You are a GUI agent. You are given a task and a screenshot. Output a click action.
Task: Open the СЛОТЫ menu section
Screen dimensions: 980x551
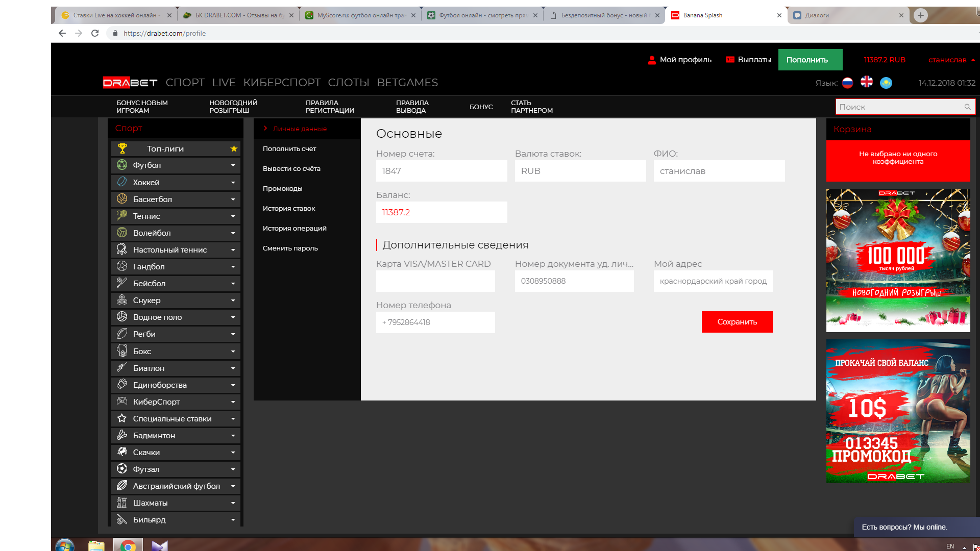(x=349, y=83)
